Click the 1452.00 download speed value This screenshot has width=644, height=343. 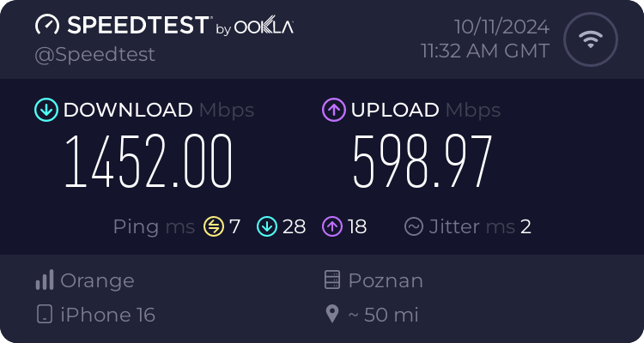pos(149,162)
